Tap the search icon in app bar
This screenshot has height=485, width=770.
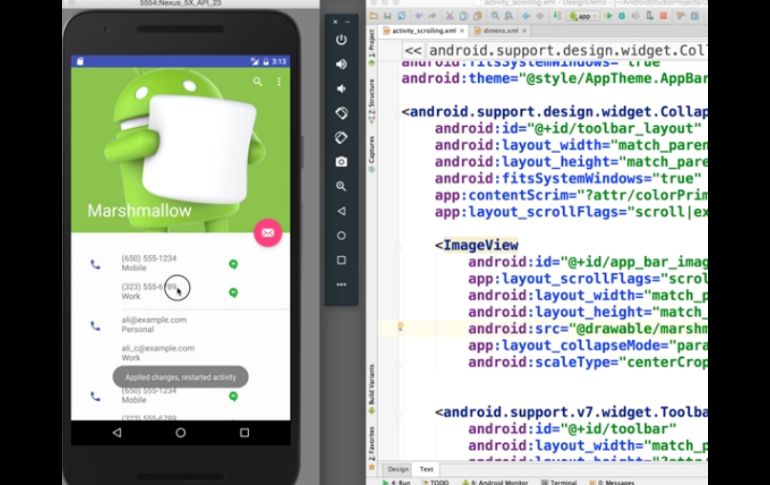click(257, 82)
